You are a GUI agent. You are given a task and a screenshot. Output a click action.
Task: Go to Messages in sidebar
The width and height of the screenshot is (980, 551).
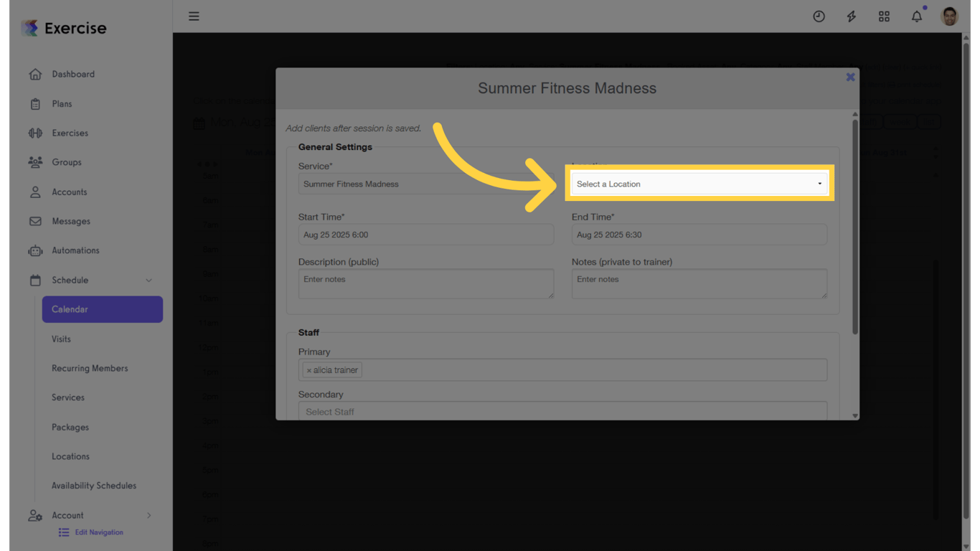(70, 221)
